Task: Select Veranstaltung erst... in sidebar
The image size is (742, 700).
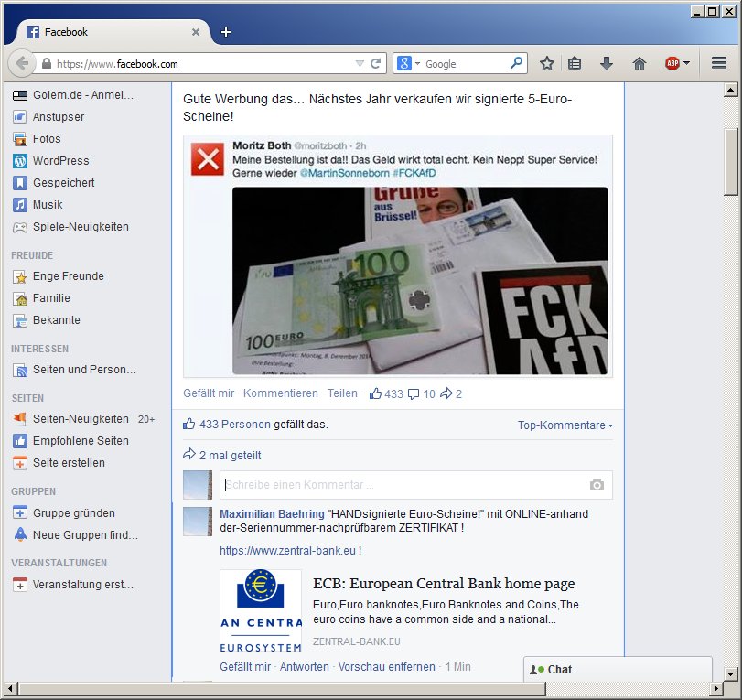Action: point(73,585)
